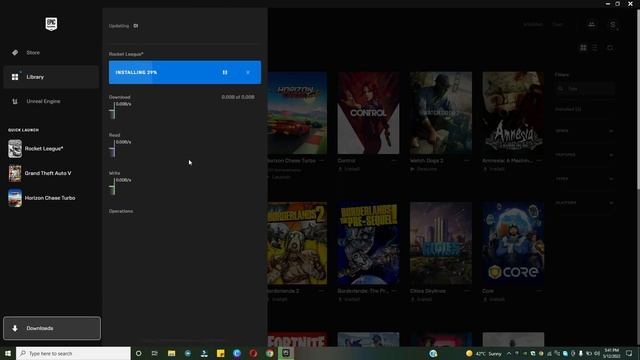Open the more options menu for Horizon Chase Turbo
Viewport: 640px width, 360px height.
point(322,161)
